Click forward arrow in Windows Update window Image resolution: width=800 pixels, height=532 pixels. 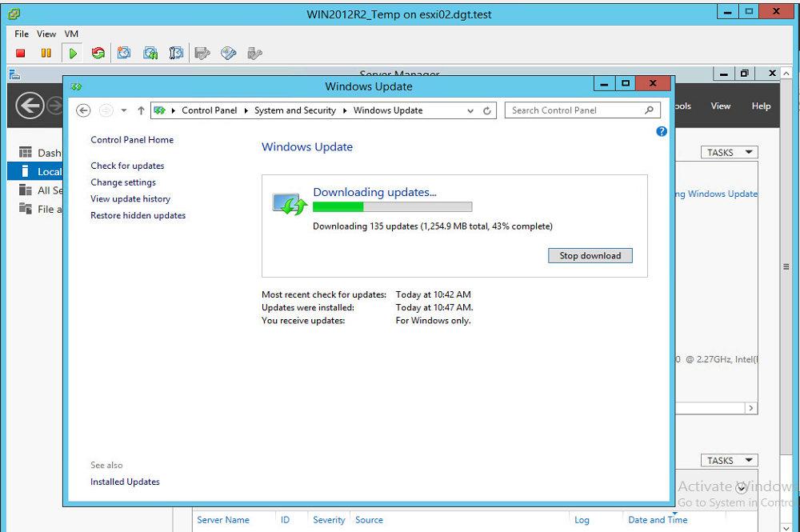106,110
